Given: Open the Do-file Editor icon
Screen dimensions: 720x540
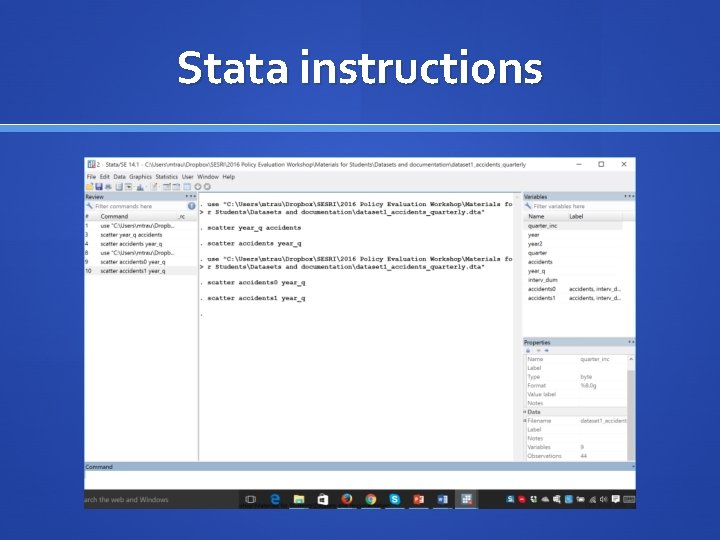Looking at the screenshot, I should pyautogui.click(x=154, y=186).
